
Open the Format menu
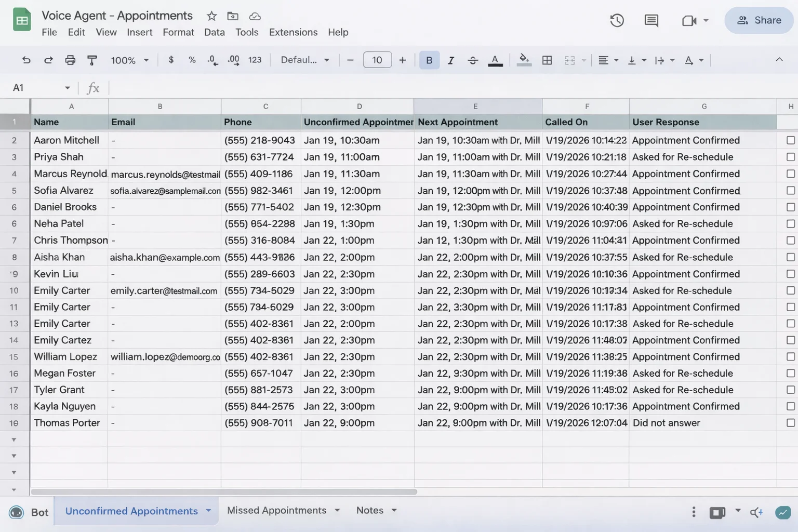point(178,32)
